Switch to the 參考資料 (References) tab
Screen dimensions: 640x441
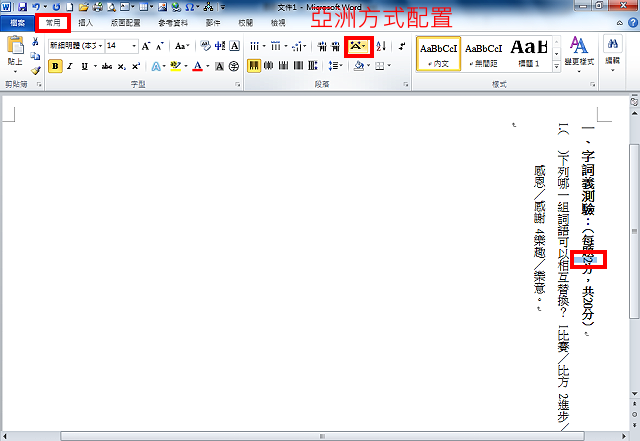tap(173, 23)
